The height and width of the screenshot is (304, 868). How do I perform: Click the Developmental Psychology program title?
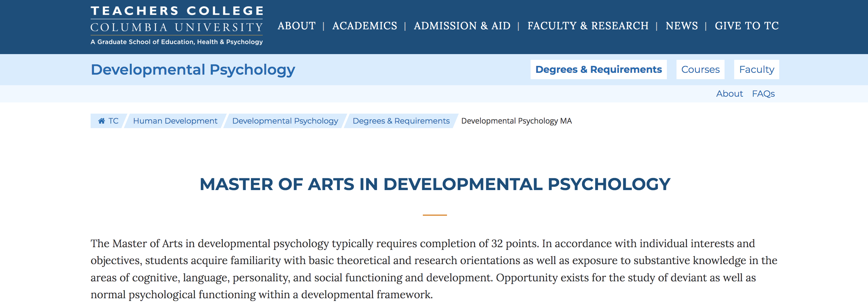coord(193,70)
